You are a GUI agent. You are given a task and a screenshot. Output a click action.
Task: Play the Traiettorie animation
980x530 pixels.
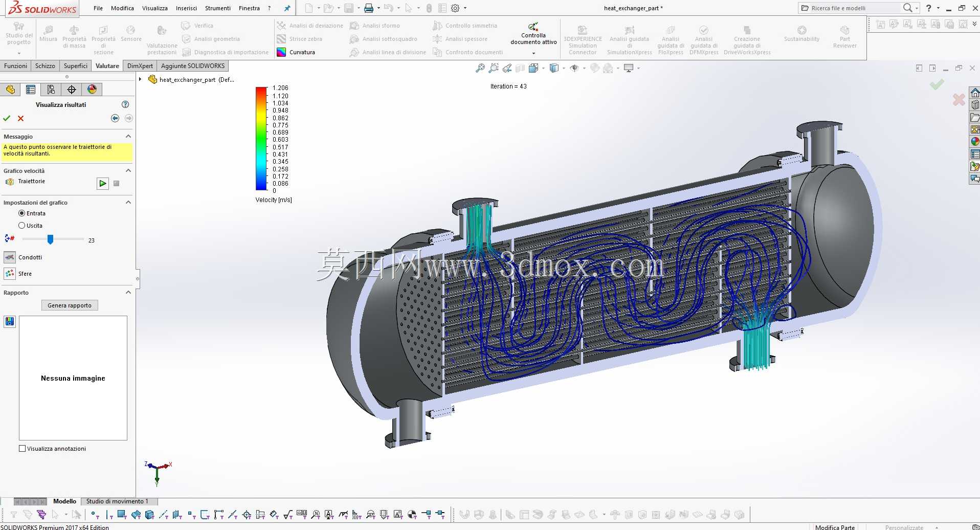pyautogui.click(x=103, y=183)
